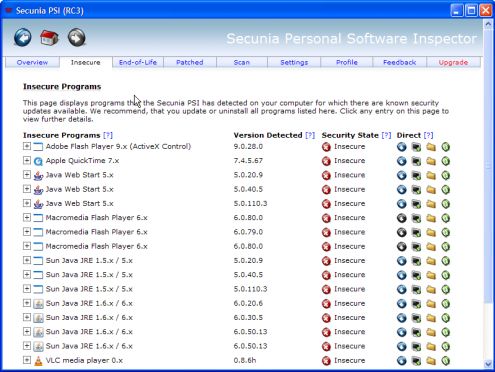Click the toolbox icon for Apple QuickTime 7.x
The width and height of the screenshot is (495, 372).
416,161
